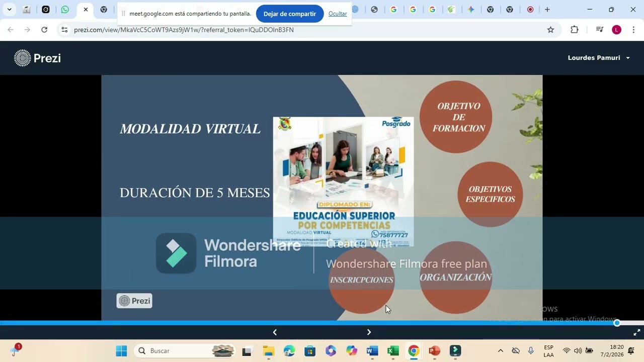This screenshot has width=644, height=362.
Task: Open the ORGANIZACIÓN topic circle
Action: click(456, 278)
